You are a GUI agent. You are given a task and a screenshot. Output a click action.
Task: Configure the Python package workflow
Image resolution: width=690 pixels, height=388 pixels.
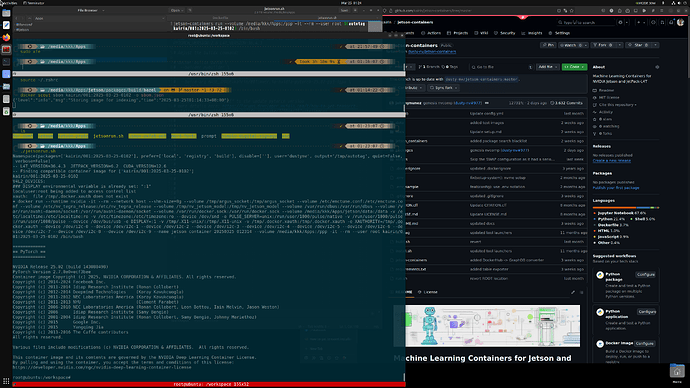pyautogui.click(x=646, y=275)
